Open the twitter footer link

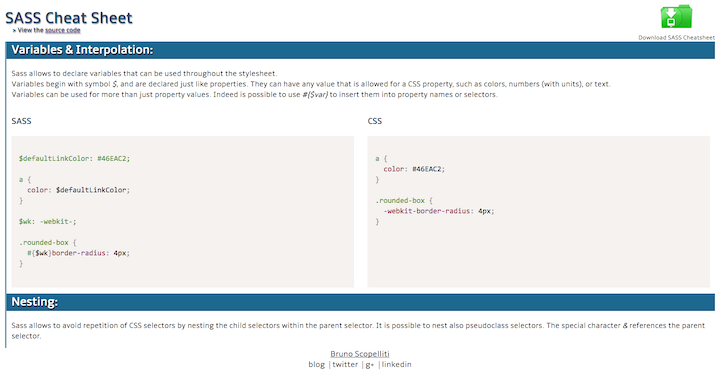pyautogui.click(x=345, y=364)
